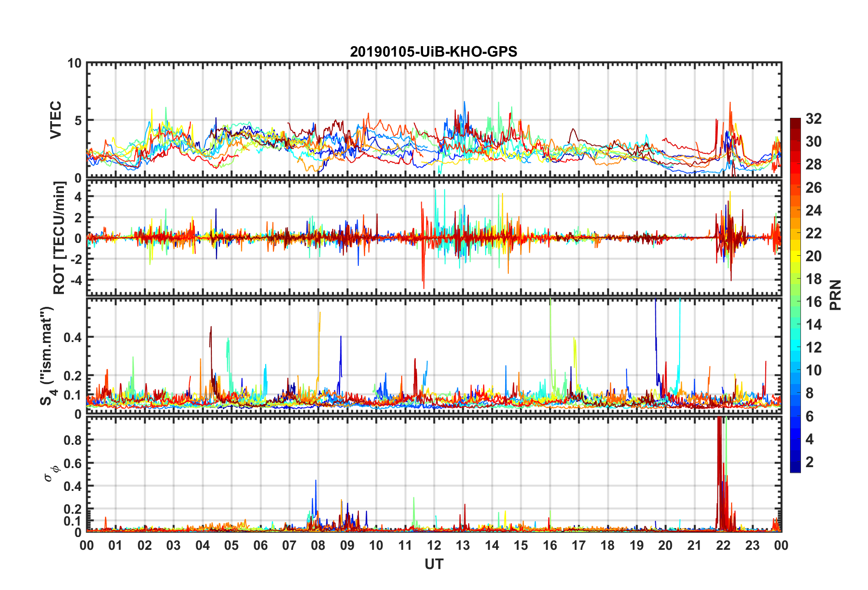
Task: Click the sigma-phi y-axis label
Action: [x=52, y=473]
